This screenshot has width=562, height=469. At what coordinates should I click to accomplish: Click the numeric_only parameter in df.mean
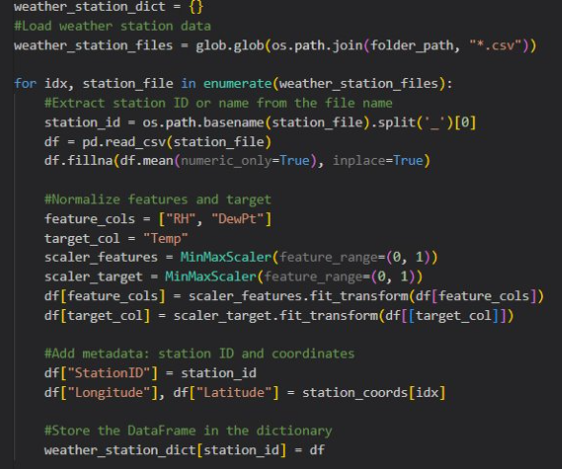(226, 161)
